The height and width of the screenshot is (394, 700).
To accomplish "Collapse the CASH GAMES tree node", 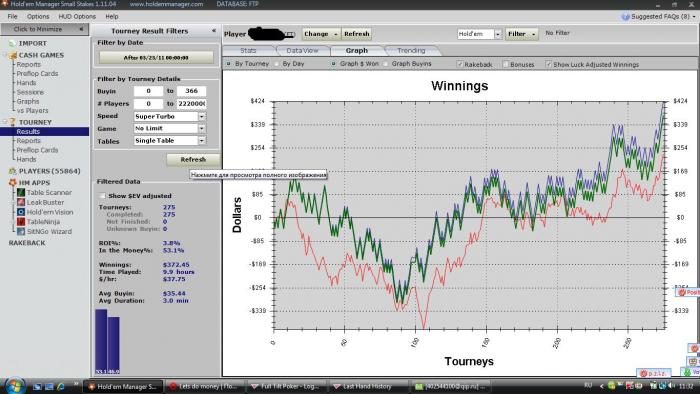I will [5, 55].
